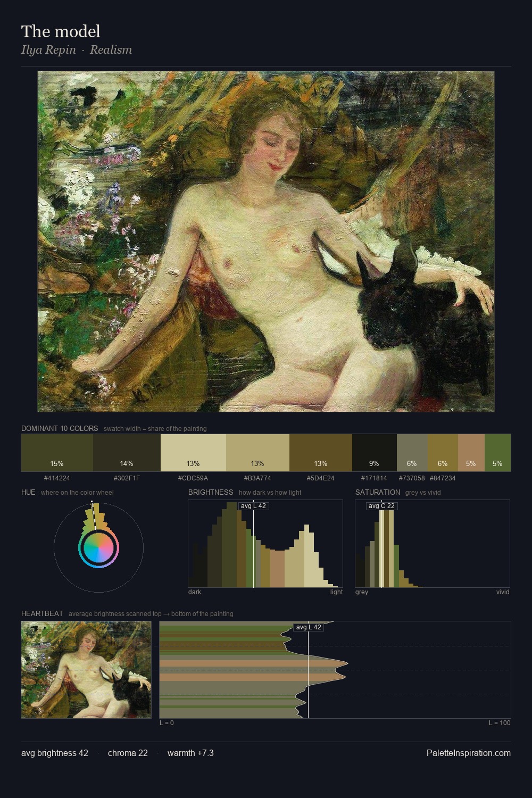The height and width of the screenshot is (798, 532).
Task: Click the 'chroma 22' footer stat
Action: click(x=128, y=753)
